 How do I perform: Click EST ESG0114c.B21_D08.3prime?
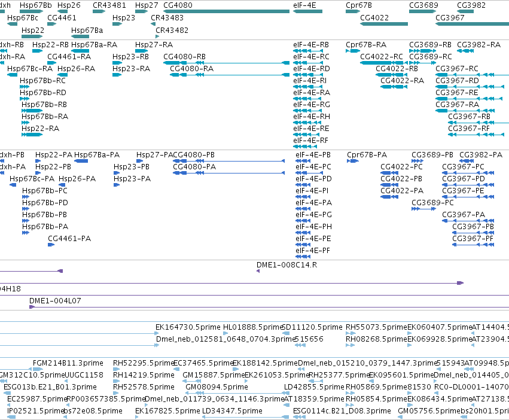[342, 411]
